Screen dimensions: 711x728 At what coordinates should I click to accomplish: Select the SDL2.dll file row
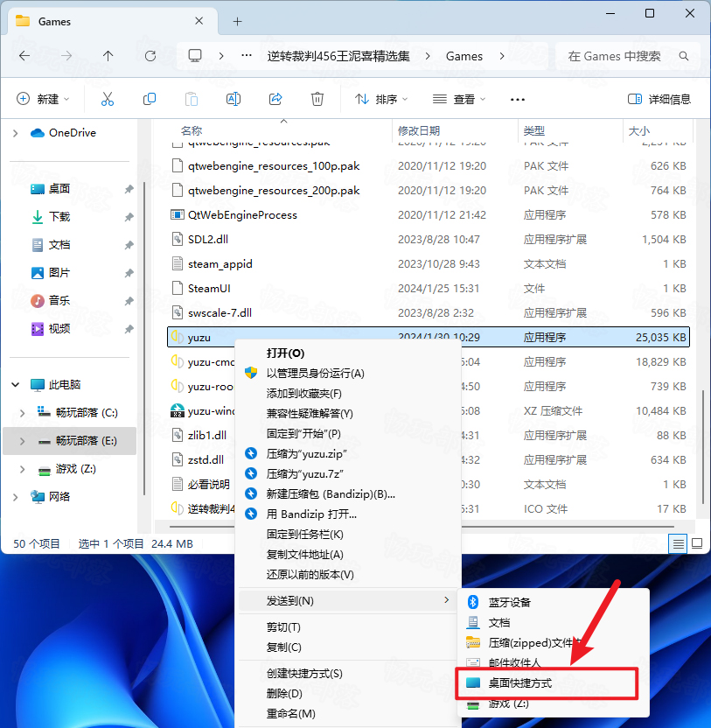tap(429, 239)
